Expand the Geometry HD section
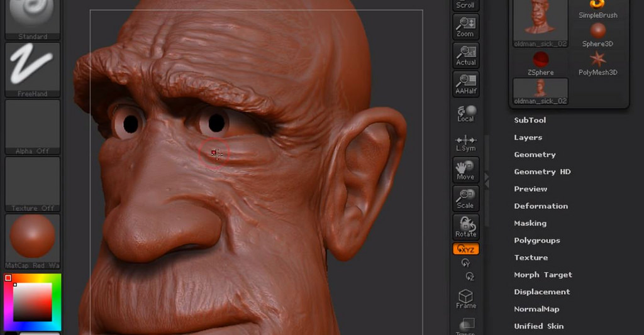Viewport: 644px width, 335px height. pyautogui.click(x=542, y=172)
